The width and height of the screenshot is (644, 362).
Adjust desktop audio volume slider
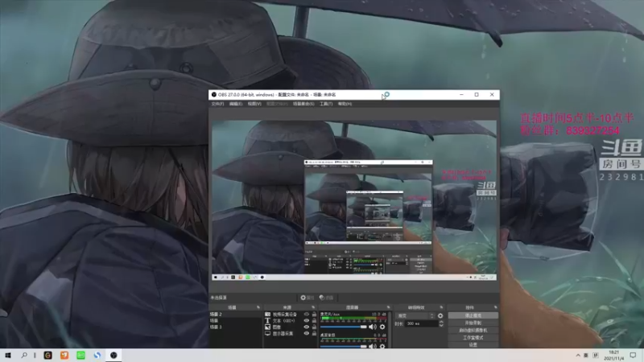344,347
